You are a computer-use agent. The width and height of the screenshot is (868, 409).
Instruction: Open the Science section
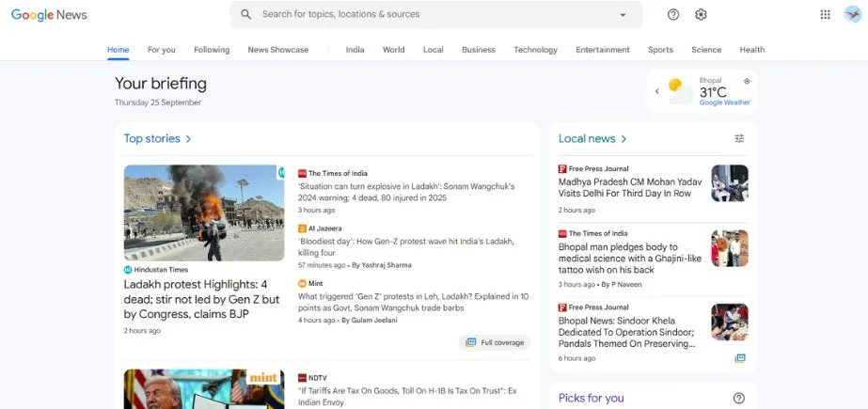click(x=706, y=50)
